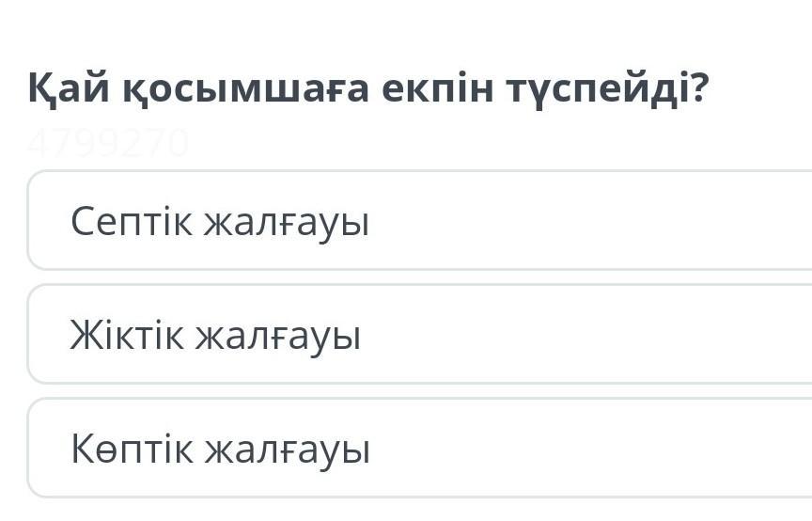Click the word 'жалғауы' in the third option
This screenshot has height=521, width=812.
point(288,451)
